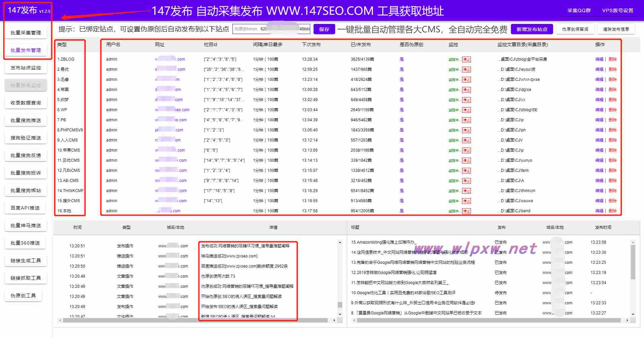The image size is (644, 338).
Task: Delete the 16.本地 site entry
Action: [x=613, y=211]
